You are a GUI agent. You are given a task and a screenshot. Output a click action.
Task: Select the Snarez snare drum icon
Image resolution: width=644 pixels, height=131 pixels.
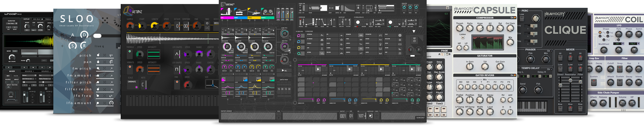tap(240, 12)
